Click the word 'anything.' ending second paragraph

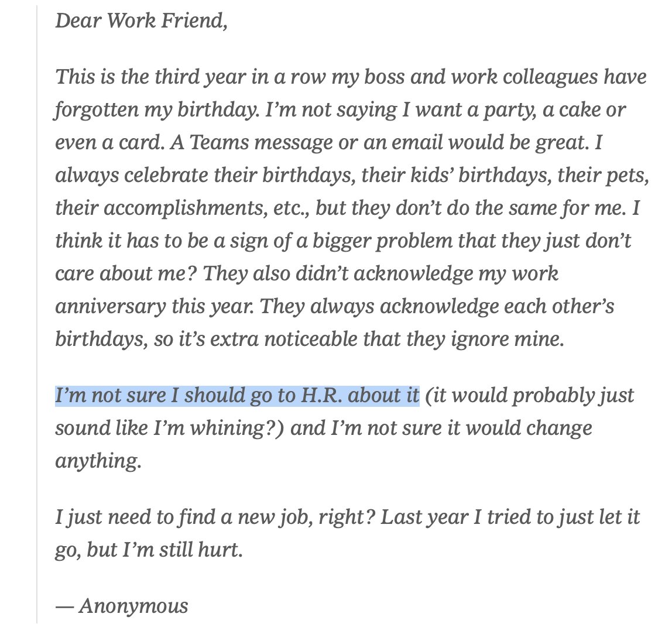tap(98, 461)
